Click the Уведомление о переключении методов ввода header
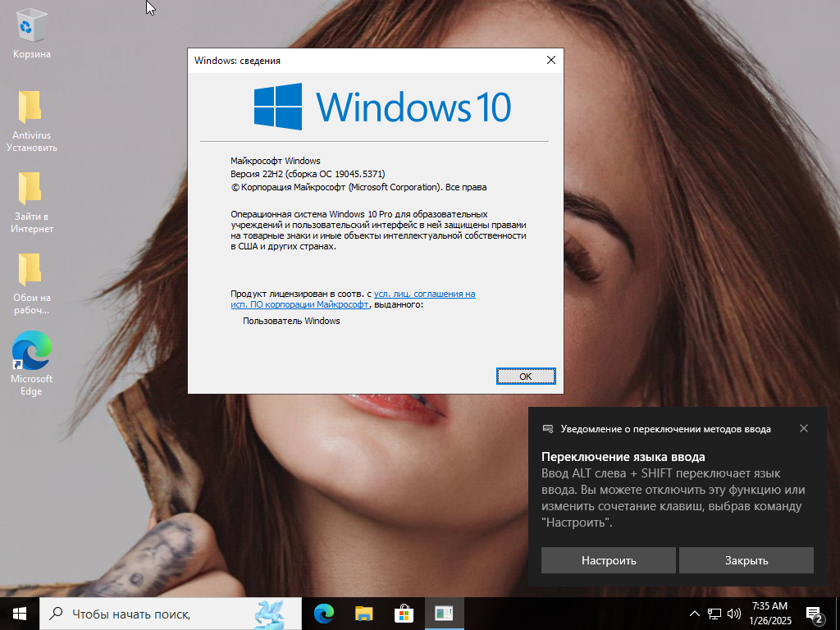Viewport: 840px width, 630px height. tap(666, 429)
